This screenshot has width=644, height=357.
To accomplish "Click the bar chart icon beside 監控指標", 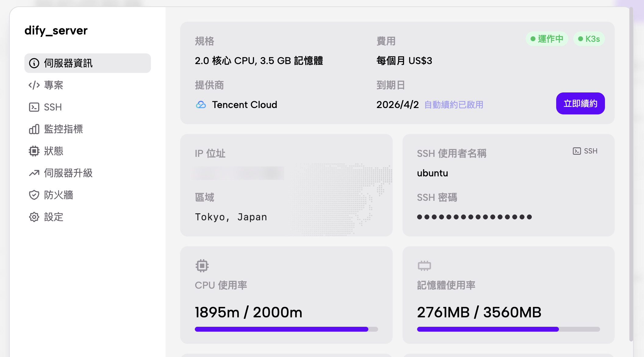I will pos(34,129).
